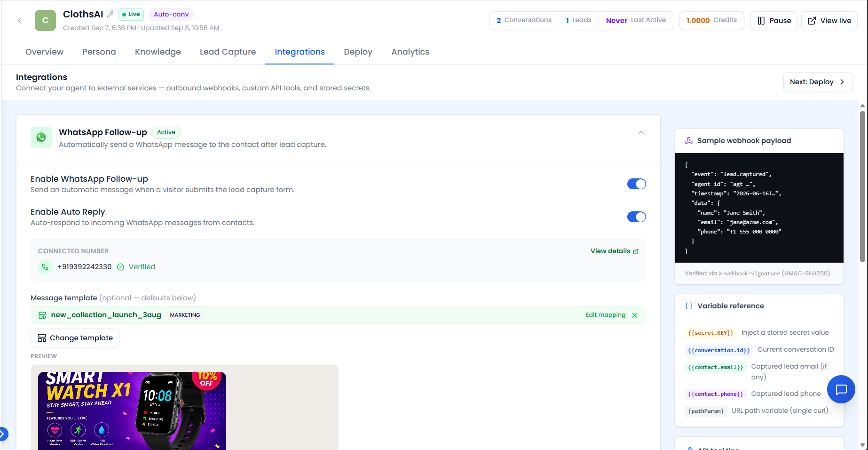Click the 2 Conversations stat
This screenshot has width=868, height=450.
(524, 20)
